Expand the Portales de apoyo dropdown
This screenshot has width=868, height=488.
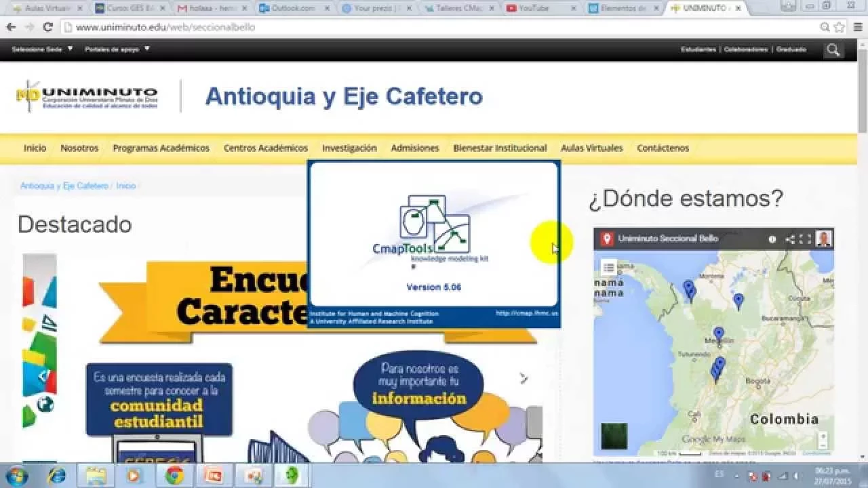pos(117,49)
